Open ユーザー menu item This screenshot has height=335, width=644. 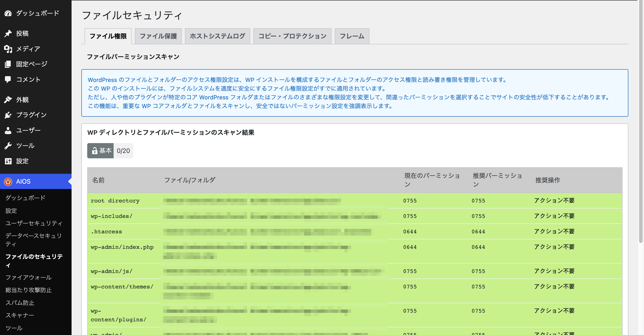[x=36, y=131]
